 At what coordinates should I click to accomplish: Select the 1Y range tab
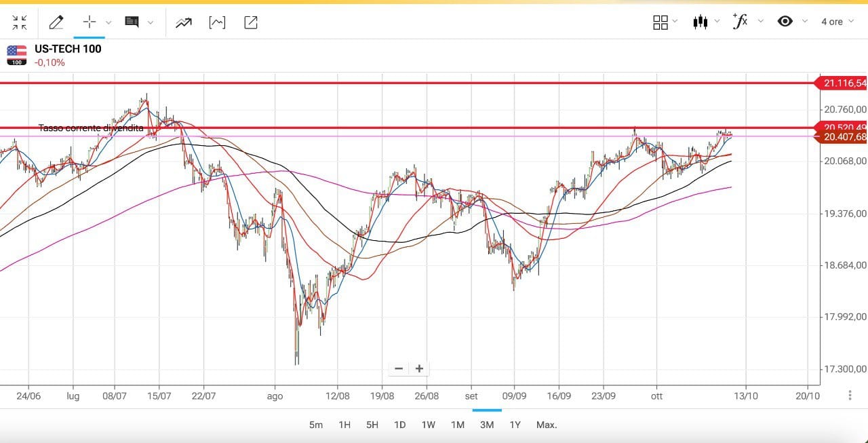(x=515, y=425)
